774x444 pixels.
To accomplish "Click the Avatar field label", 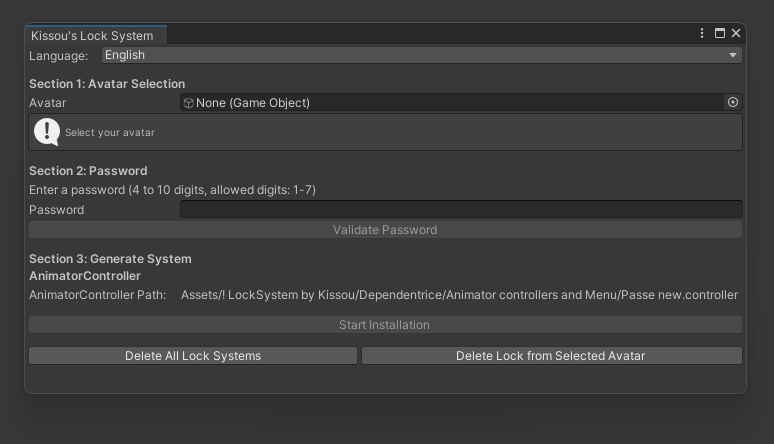I will tap(48, 103).
